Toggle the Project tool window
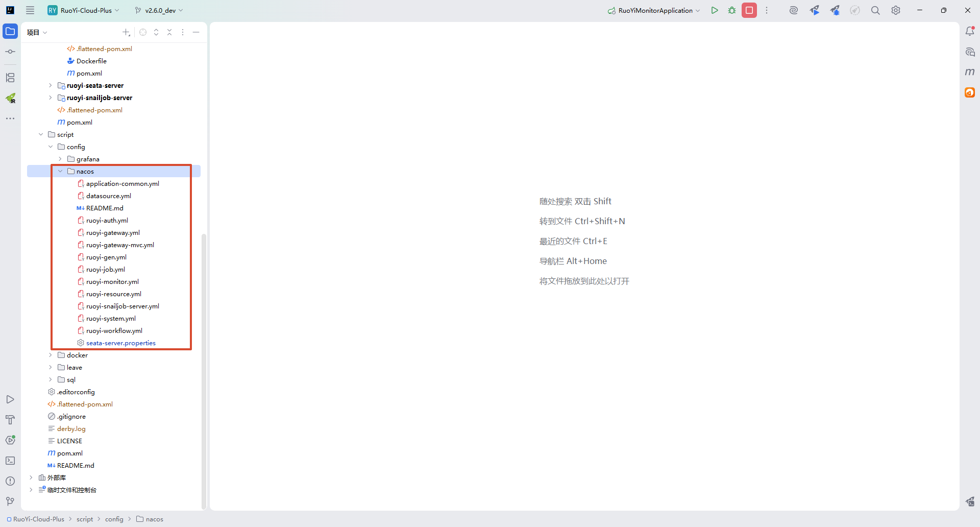The image size is (980, 527). click(x=10, y=31)
